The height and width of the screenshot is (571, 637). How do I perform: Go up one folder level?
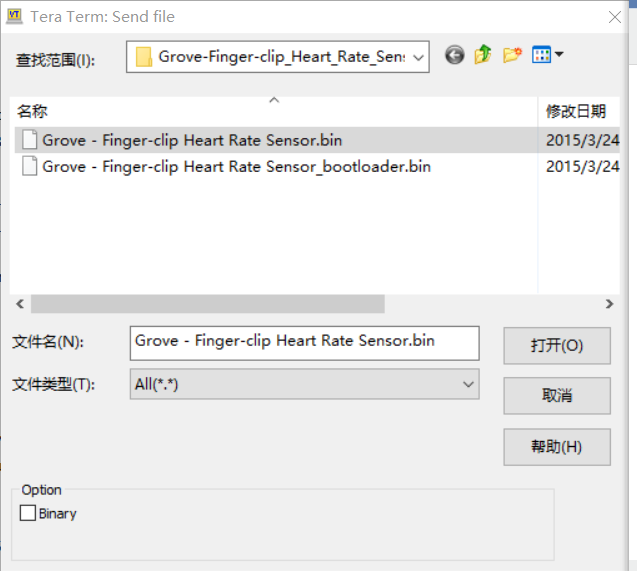483,56
